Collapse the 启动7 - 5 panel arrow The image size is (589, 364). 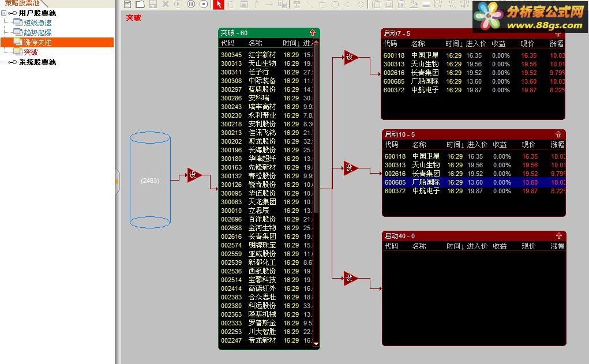(558, 33)
